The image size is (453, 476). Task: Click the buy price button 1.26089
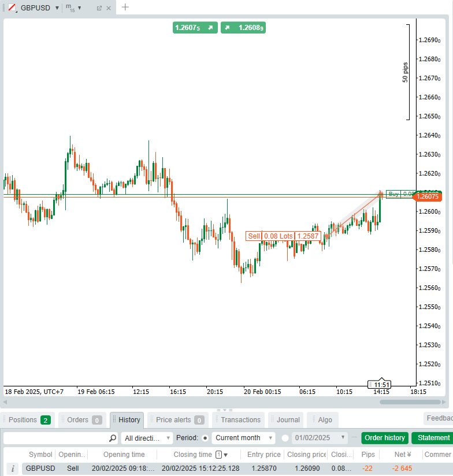(243, 28)
